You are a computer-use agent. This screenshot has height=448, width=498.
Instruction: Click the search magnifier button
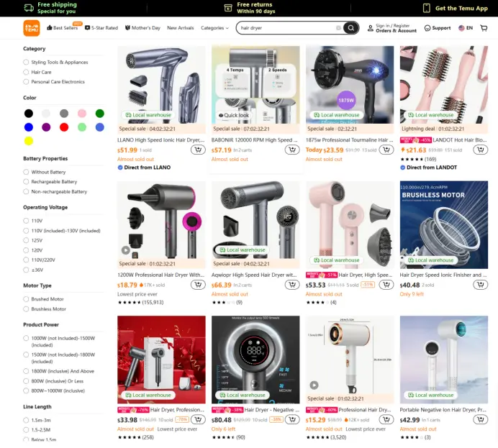coord(350,28)
